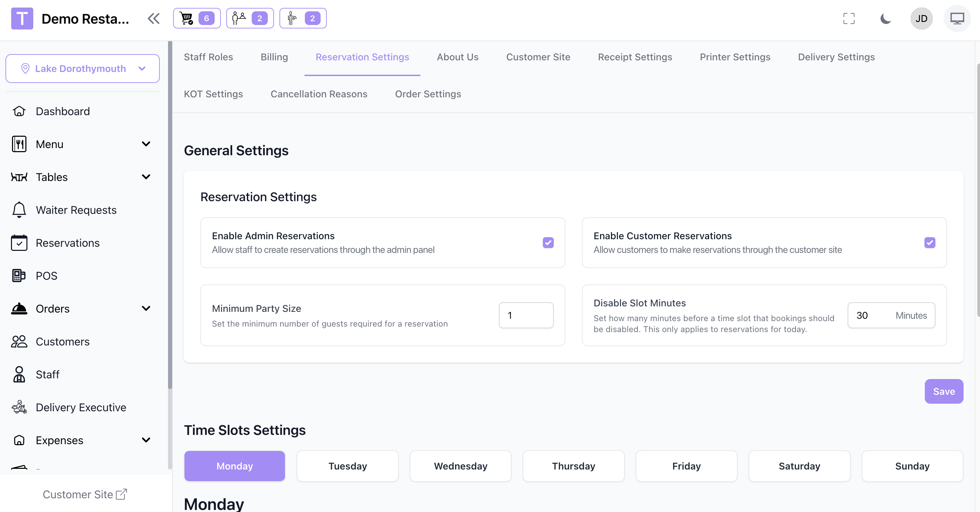Screen dimensions: 980x512
Task: Open Waiter Requests bell item
Action: (76, 210)
